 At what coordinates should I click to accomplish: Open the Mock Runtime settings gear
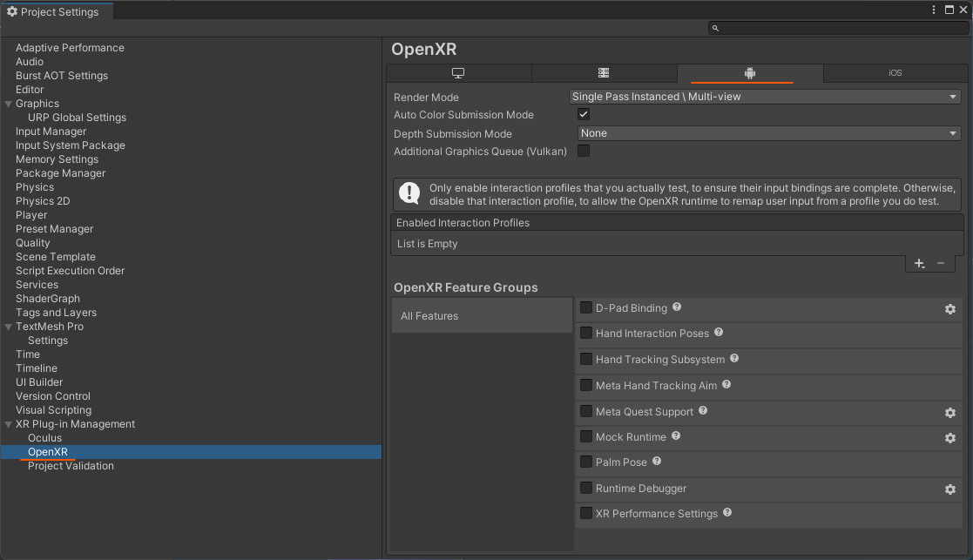pyautogui.click(x=950, y=438)
